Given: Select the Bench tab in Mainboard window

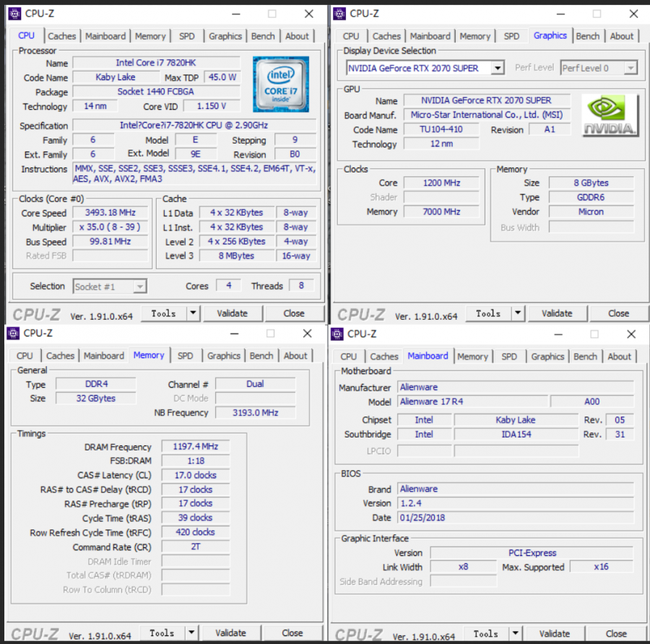Looking at the screenshot, I should (585, 357).
